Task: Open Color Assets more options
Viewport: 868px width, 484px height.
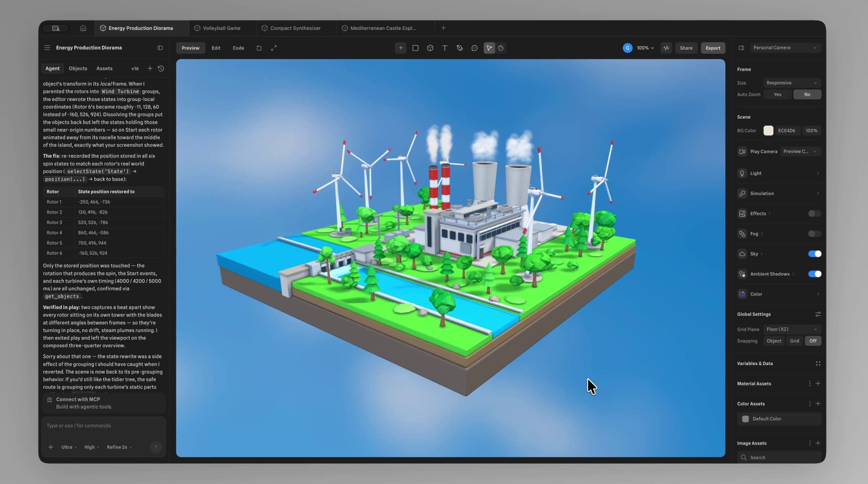Action: point(810,404)
